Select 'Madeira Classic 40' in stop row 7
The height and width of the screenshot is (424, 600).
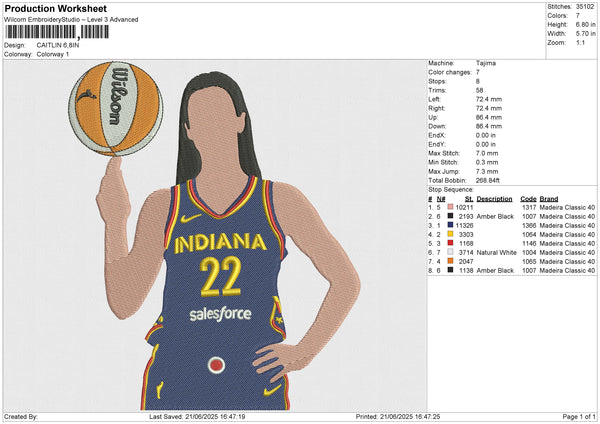(567, 261)
